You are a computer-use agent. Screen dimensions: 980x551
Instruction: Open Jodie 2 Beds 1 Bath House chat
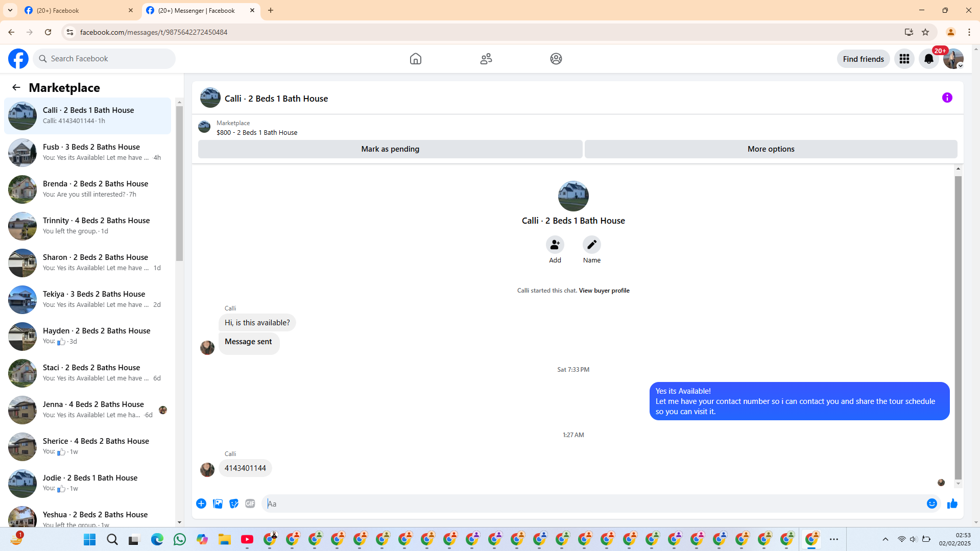pyautogui.click(x=88, y=484)
